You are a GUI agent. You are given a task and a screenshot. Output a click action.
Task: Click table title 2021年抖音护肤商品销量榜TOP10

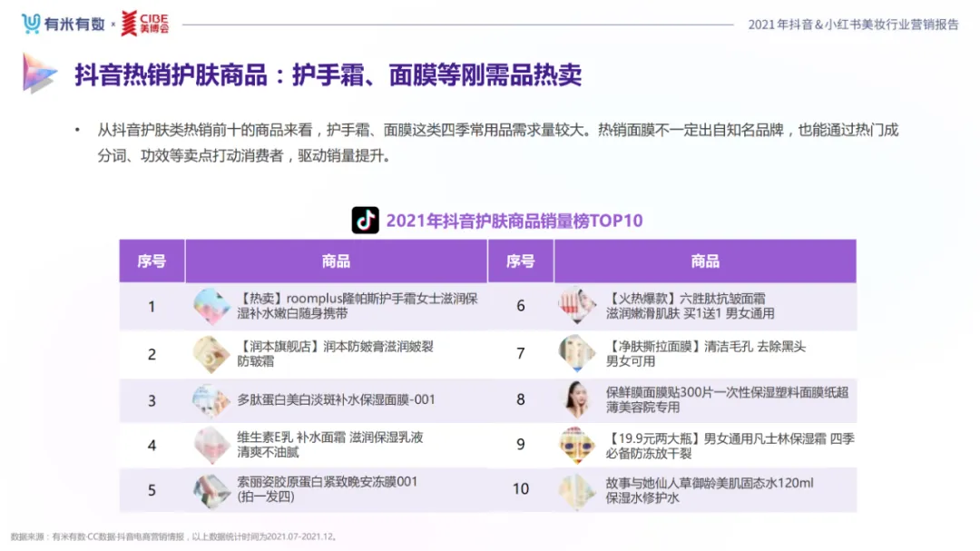click(514, 221)
